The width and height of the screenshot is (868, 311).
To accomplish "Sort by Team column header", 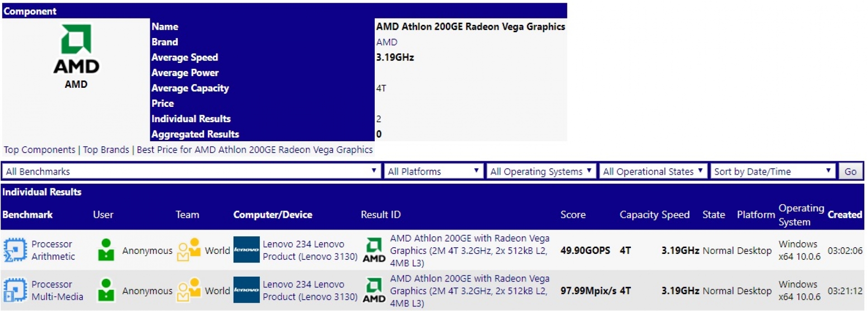I will click(187, 215).
